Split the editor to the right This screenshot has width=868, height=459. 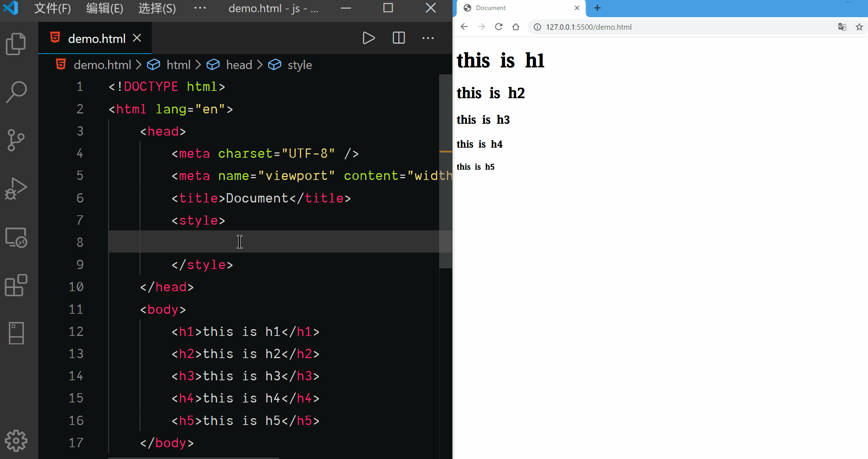[x=398, y=38]
